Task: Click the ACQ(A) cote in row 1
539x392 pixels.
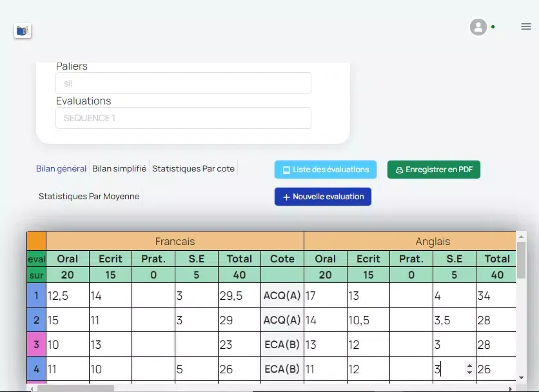Action: tap(282, 295)
